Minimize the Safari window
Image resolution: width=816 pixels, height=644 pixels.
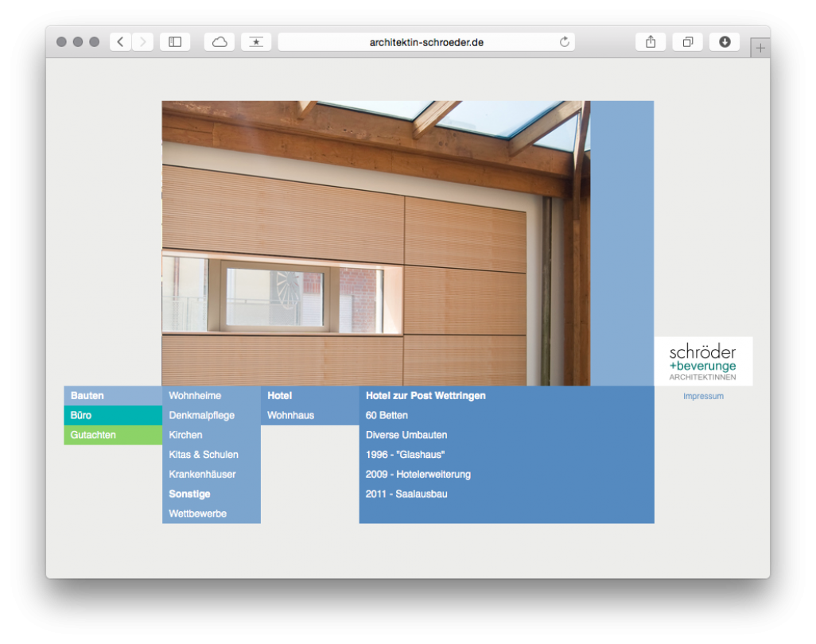coord(78,41)
